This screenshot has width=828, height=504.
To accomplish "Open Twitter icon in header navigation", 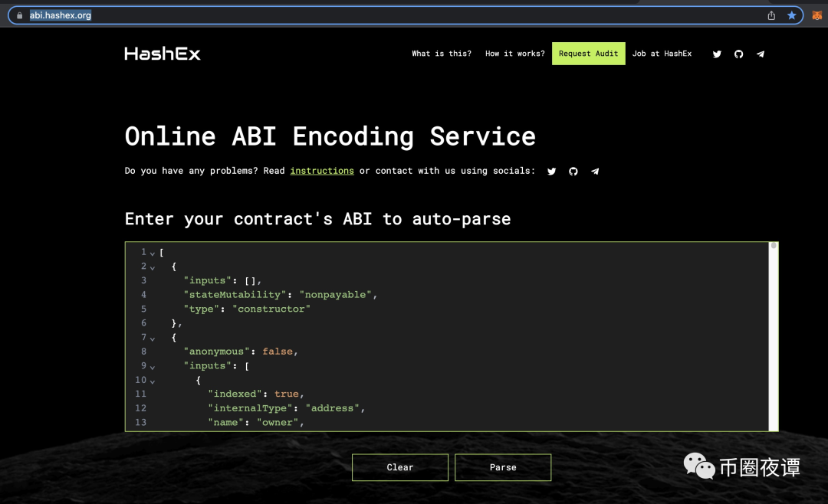I will (717, 54).
